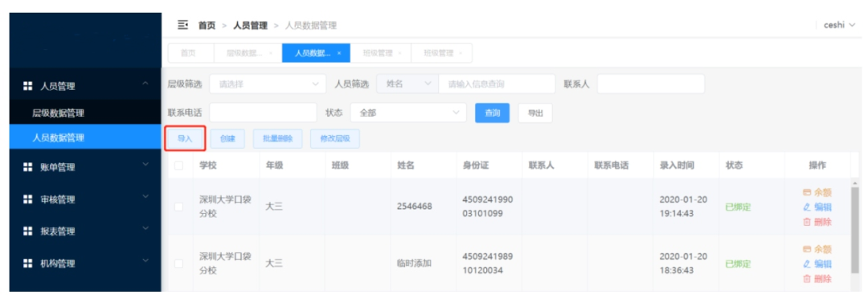Image resolution: width=868 pixels, height=295 pixels.
Task: Click the 联系电话 input field
Action: pyautogui.click(x=263, y=113)
